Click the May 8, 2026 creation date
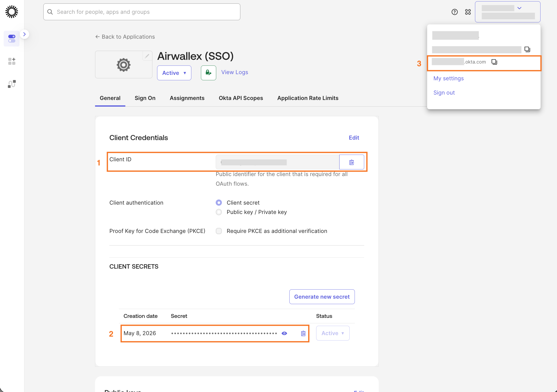The image size is (557, 392). tap(140, 333)
